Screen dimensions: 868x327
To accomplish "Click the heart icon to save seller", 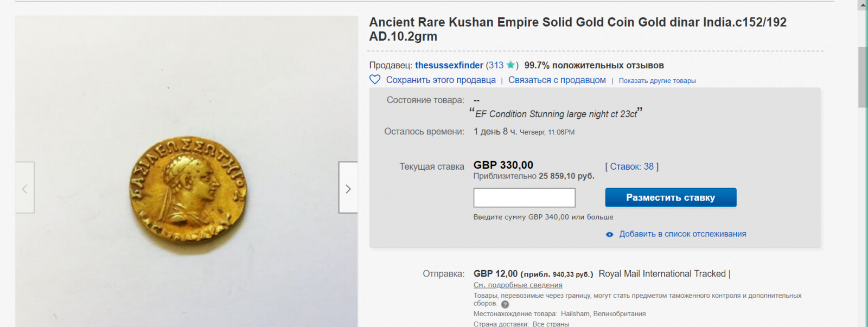I will pos(375,80).
